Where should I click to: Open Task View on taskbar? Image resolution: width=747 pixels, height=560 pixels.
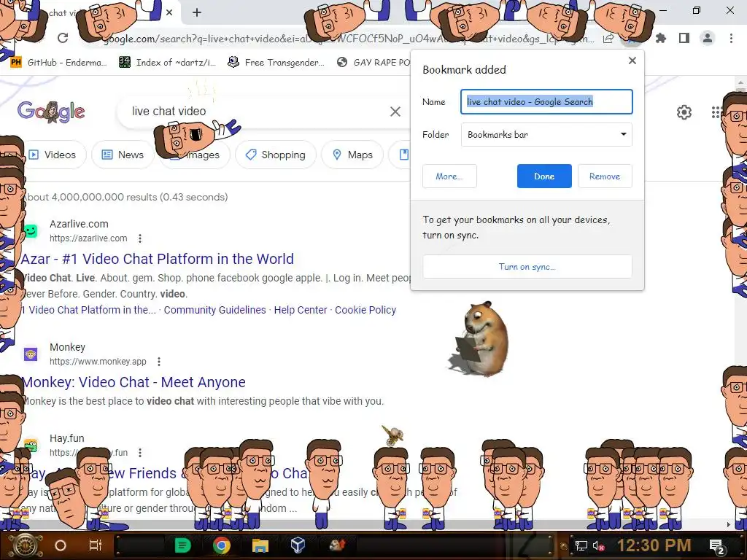[x=96, y=545]
